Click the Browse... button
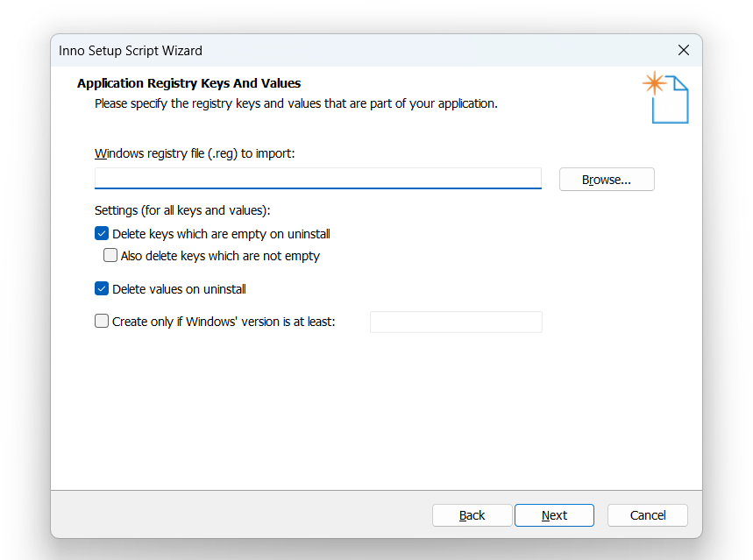 pyautogui.click(x=607, y=179)
